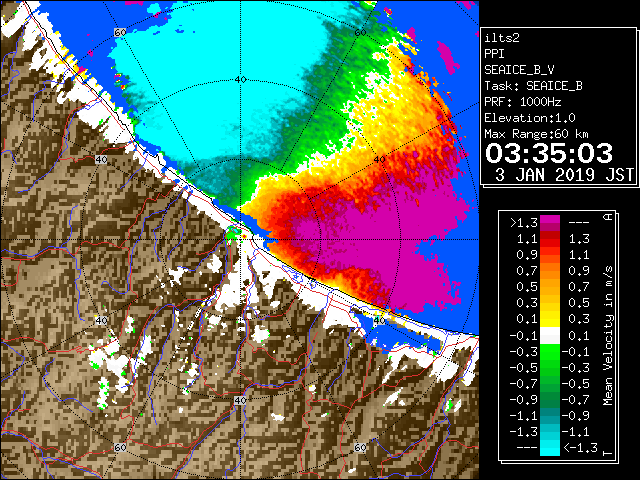Click the 'Mean Velocity in m/s' legend title
The image size is (640, 480).
click(x=608, y=336)
